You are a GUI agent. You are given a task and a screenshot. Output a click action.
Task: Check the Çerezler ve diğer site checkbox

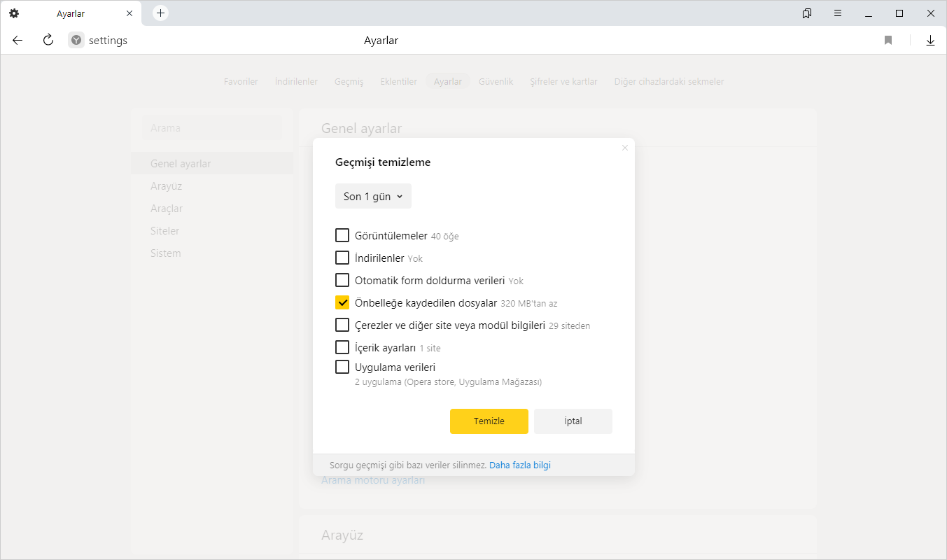pyautogui.click(x=342, y=325)
